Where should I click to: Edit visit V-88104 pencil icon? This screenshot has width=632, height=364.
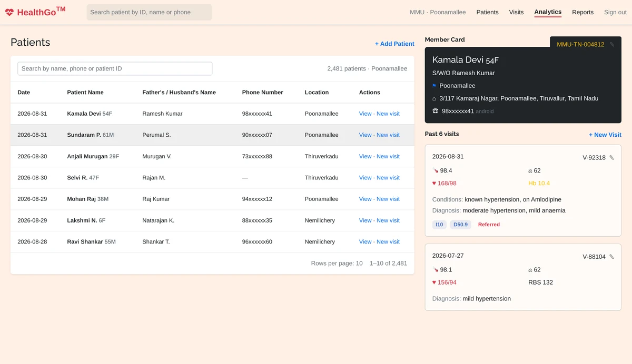tap(611, 257)
